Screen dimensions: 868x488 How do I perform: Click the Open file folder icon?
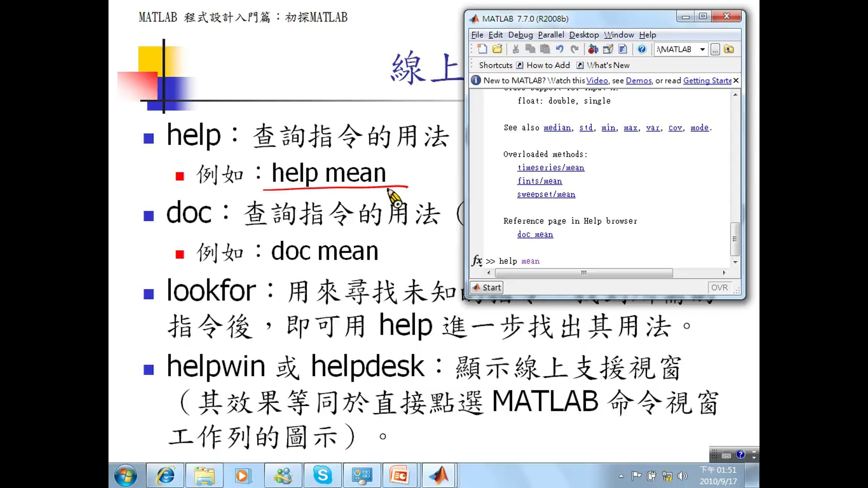497,49
